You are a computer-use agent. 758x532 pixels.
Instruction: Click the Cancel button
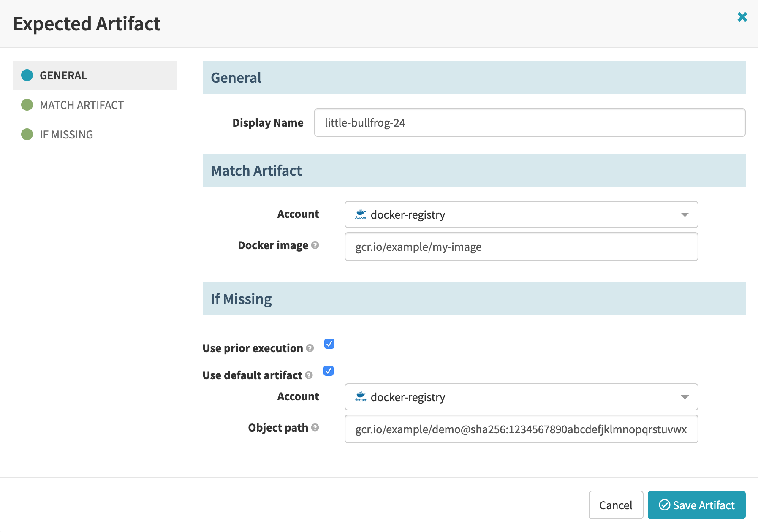tap(616, 505)
